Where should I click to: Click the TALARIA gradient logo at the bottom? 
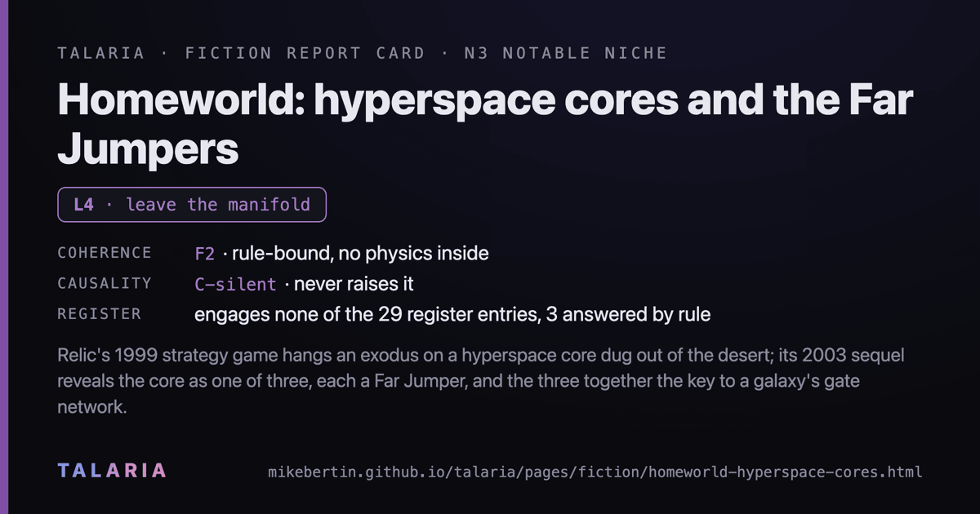tap(113, 470)
